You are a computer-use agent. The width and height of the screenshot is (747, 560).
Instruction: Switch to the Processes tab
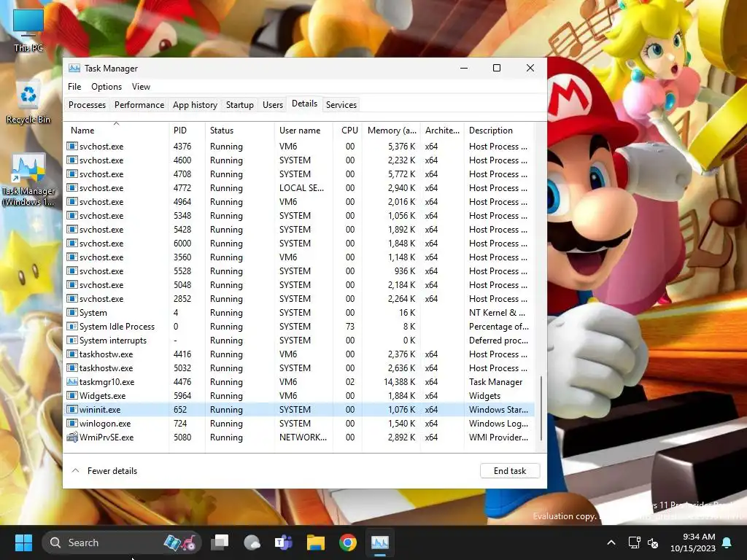coord(88,105)
